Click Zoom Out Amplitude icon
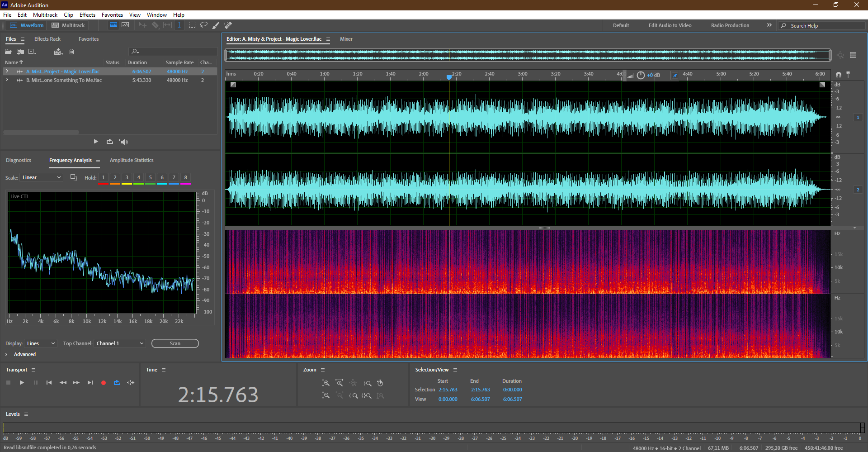Viewport: 868px width, 452px height. click(325, 395)
